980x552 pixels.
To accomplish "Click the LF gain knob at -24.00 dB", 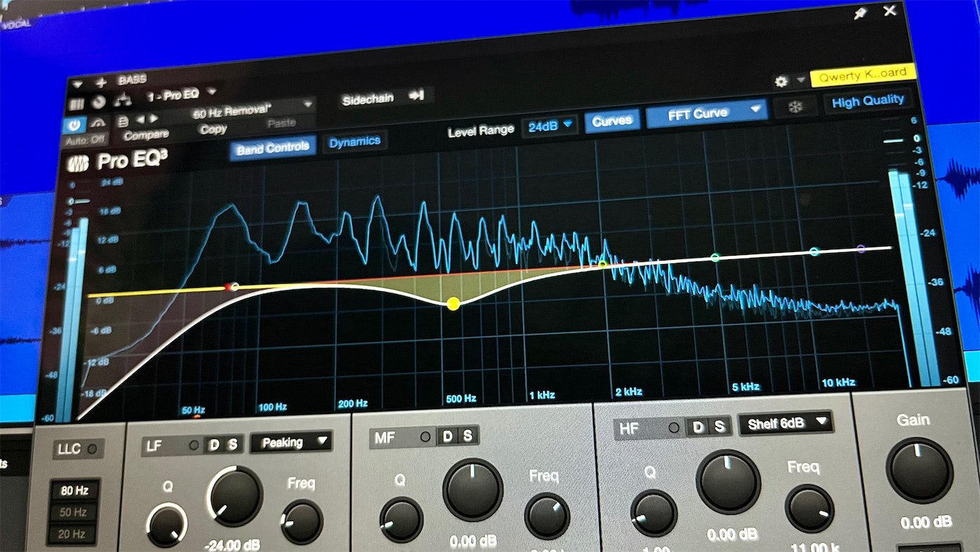I will (235, 496).
